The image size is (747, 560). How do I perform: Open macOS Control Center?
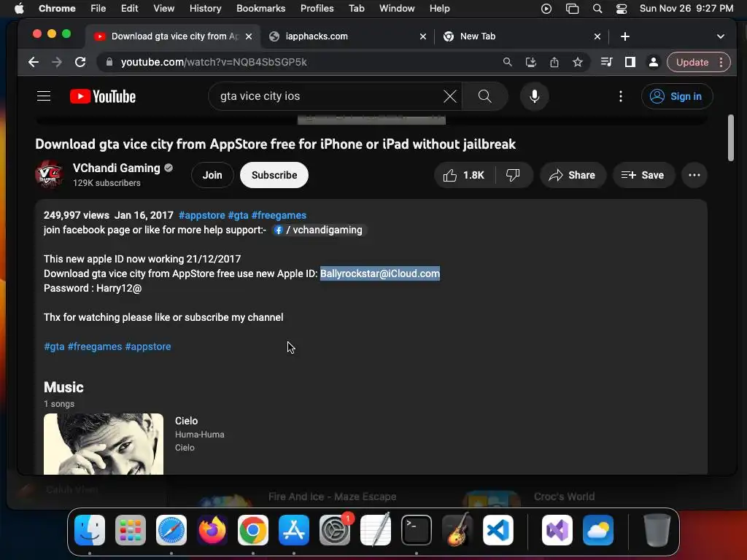click(622, 9)
